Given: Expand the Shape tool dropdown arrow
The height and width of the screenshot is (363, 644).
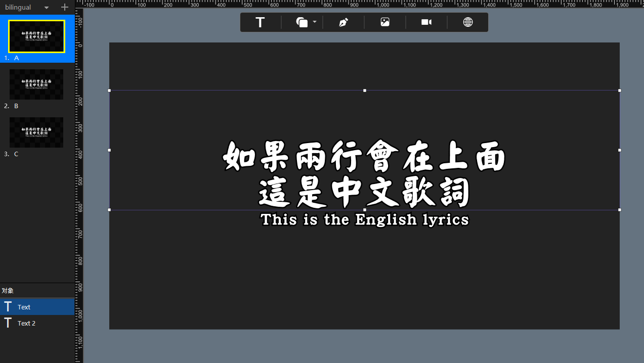Looking at the screenshot, I should click(x=314, y=22).
